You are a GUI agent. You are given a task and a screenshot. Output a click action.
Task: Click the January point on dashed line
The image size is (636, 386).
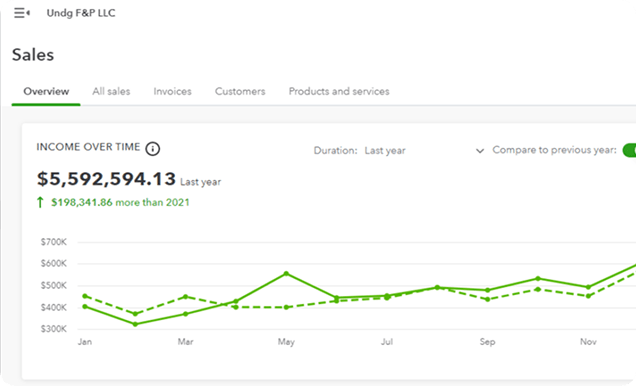85,296
